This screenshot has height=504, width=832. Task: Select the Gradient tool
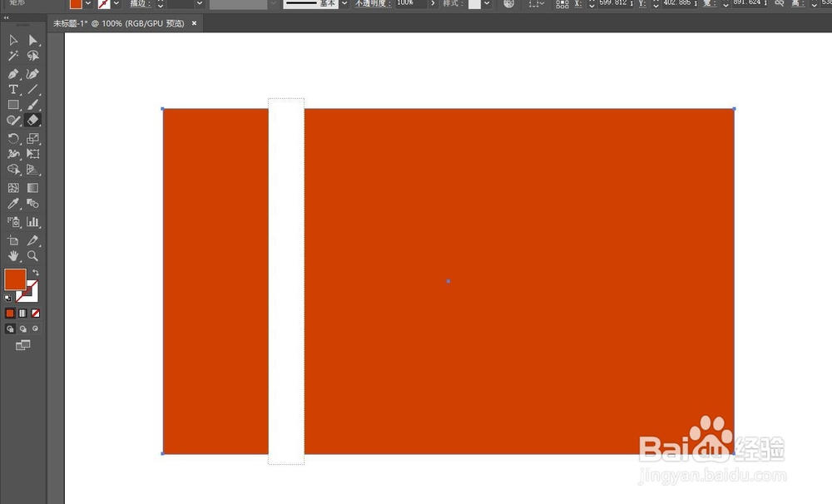[x=33, y=188]
